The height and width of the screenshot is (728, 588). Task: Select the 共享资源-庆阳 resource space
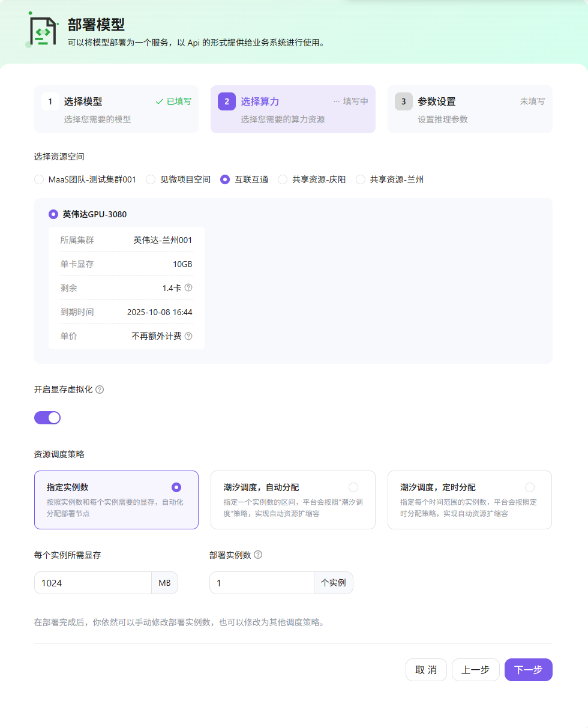coord(282,179)
